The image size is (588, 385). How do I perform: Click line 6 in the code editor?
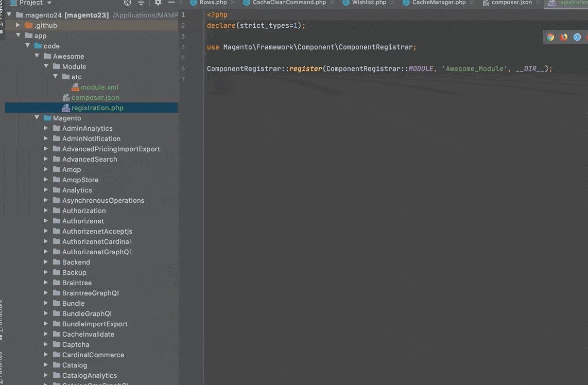tap(379, 68)
